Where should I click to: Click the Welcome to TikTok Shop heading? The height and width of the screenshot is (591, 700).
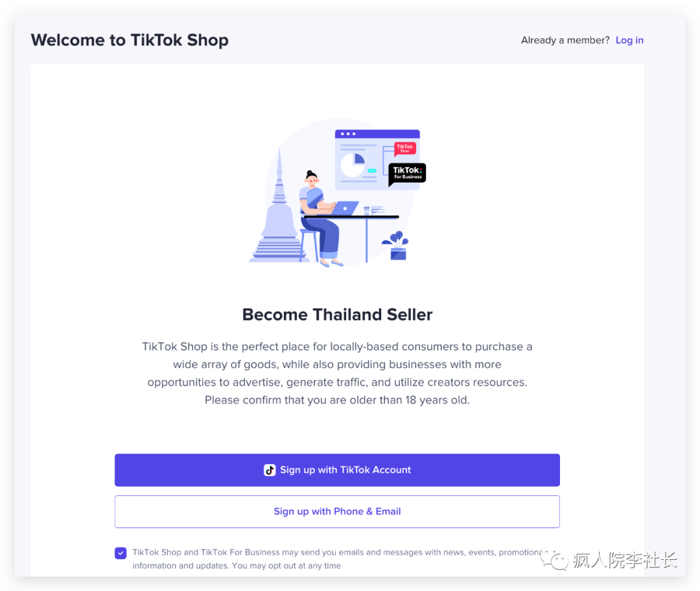[130, 40]
